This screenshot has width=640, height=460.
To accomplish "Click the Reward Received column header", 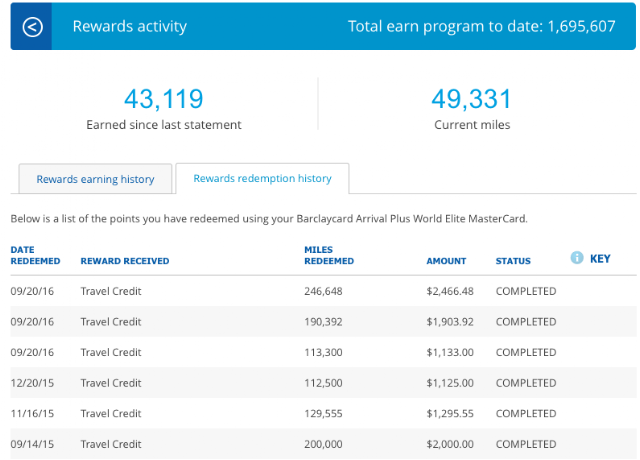I will pyautogui.click(x=125, y=261).
